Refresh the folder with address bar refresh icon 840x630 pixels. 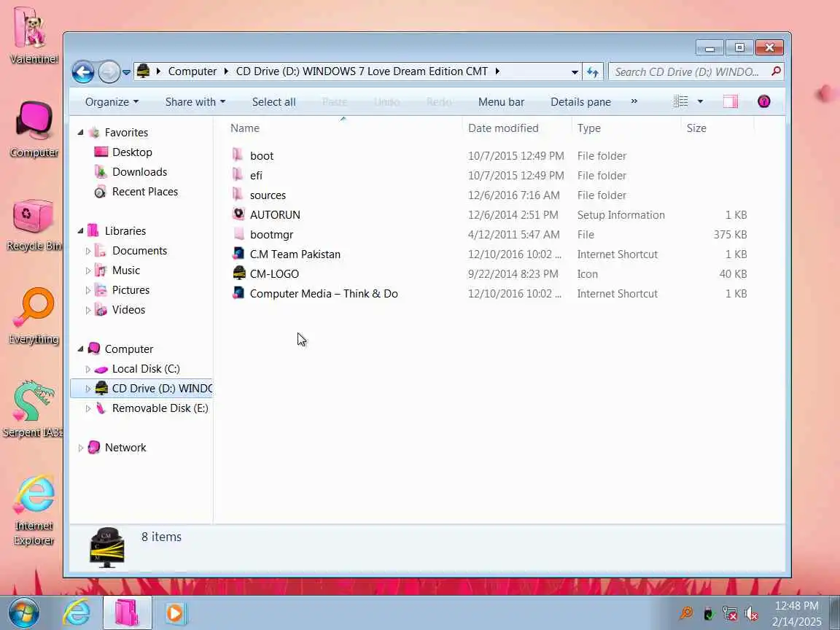[x=593, y=71]
